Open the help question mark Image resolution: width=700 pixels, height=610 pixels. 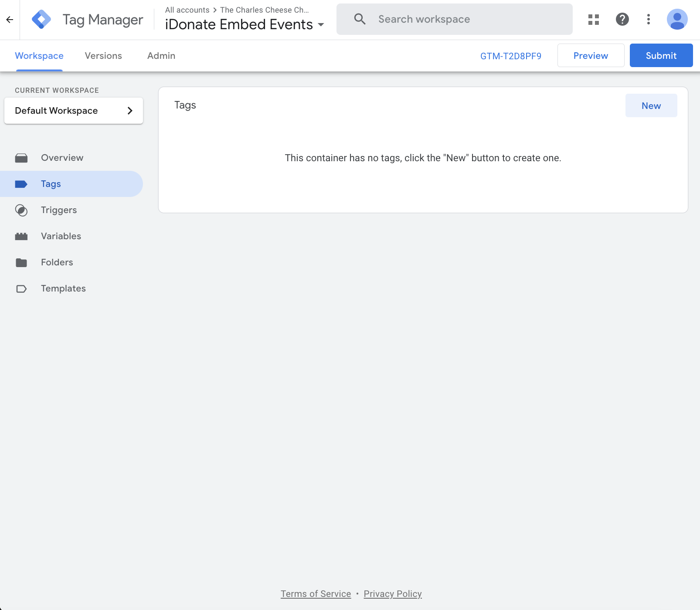[x=622, y=19]
